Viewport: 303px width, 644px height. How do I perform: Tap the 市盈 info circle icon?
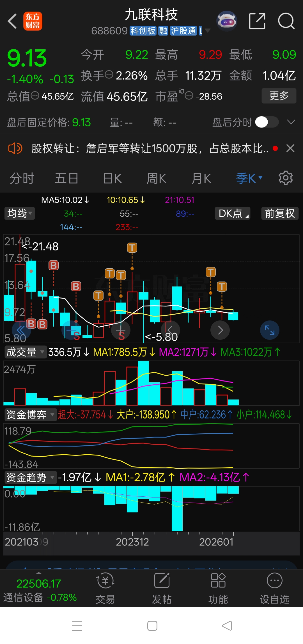click(x=189, y=96)
